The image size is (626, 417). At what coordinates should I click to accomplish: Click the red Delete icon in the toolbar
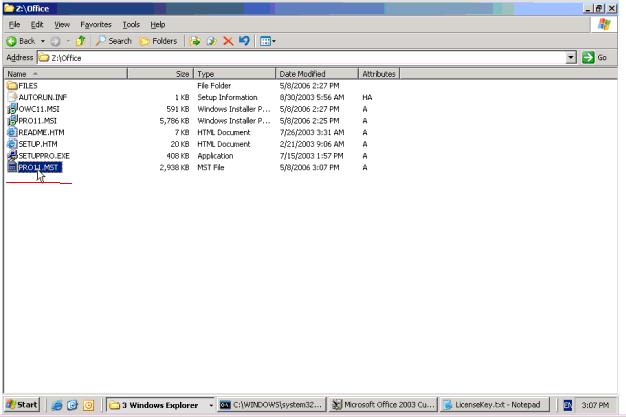pyautogui.click(x=226, y=41)
